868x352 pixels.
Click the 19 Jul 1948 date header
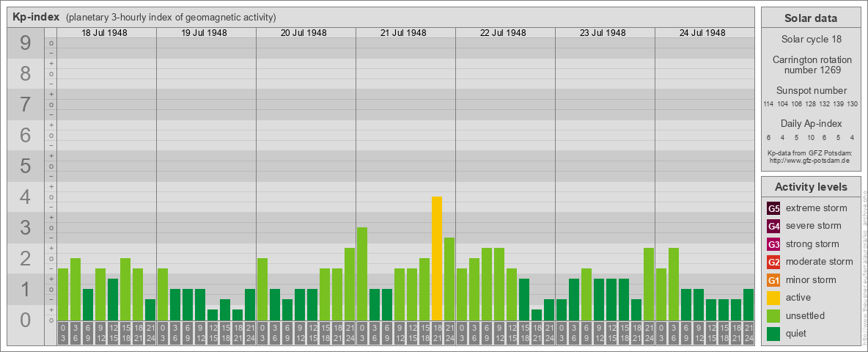click(205, 33)
